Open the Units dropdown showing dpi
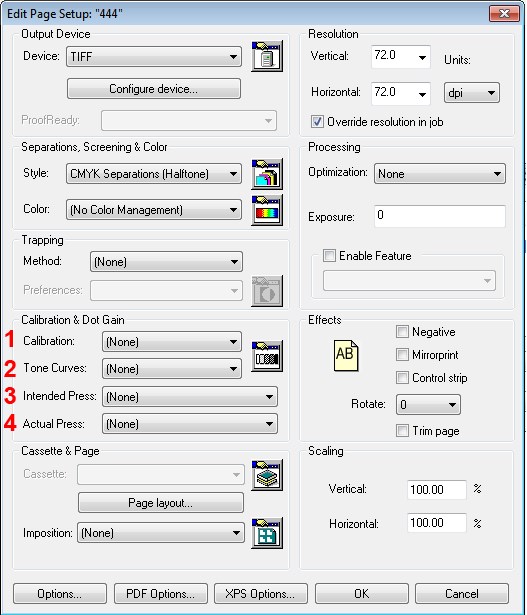The image size is (527, 615). point(472,93)
